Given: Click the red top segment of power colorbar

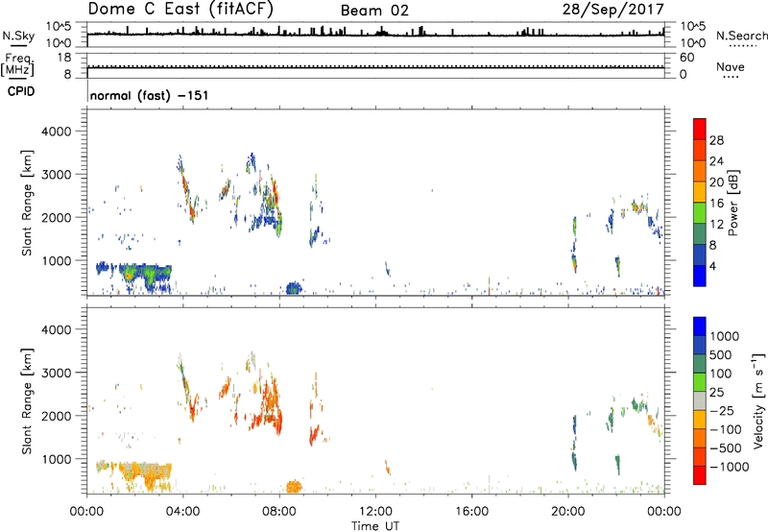Looking at the screenshot, I should [x=700, y=130].
